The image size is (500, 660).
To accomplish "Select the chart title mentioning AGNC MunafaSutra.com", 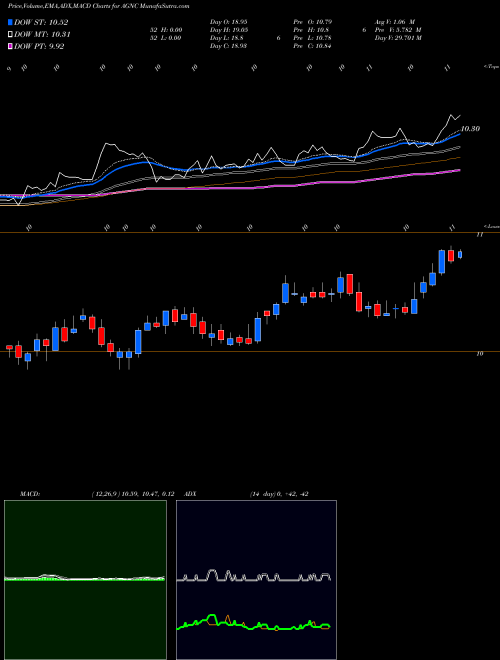I will coord(98,6).
